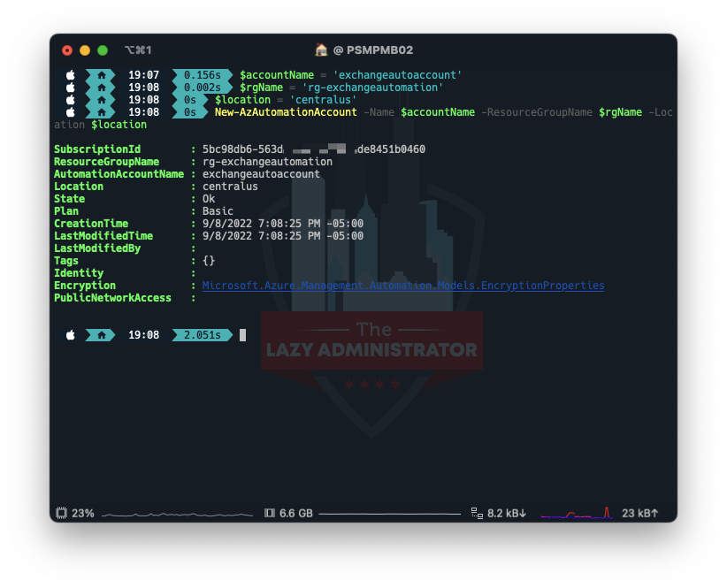Image resolution: width=727 pixels, height=588 pixels.
Task: Click the Apple icon beside New-AzAutomationAccount command
Action: (x=71, y=112)
